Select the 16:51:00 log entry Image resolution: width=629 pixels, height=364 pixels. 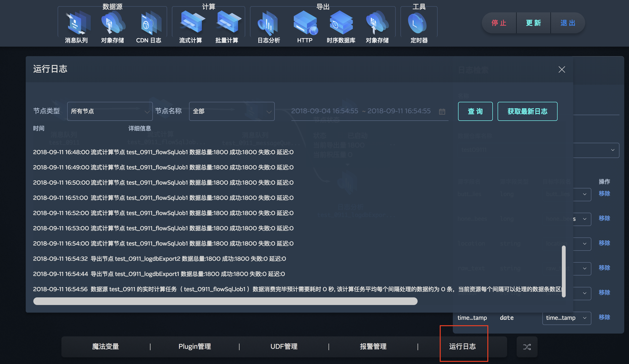[163, 198]
